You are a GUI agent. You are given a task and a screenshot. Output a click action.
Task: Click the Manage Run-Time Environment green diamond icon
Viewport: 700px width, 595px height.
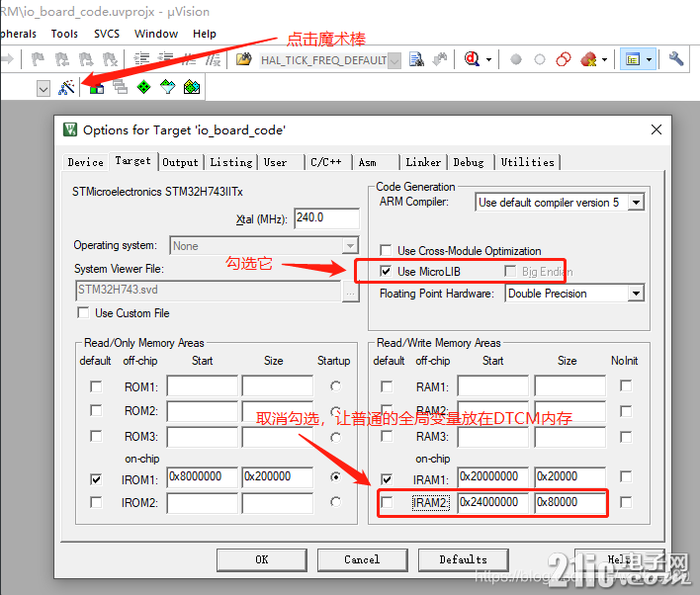pyautogui.click(x=143, y=87)
